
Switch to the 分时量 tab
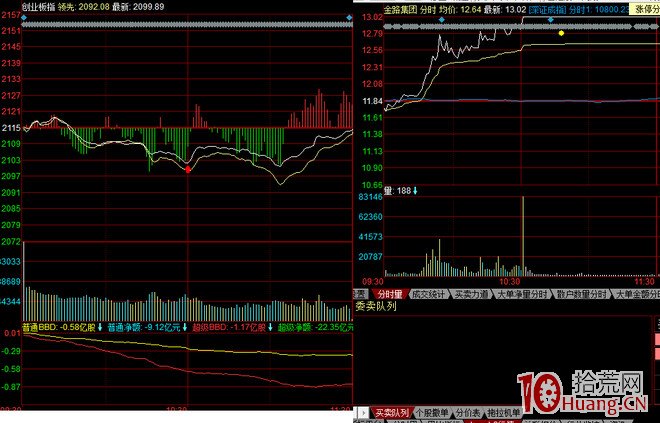(x=388, y=294)
